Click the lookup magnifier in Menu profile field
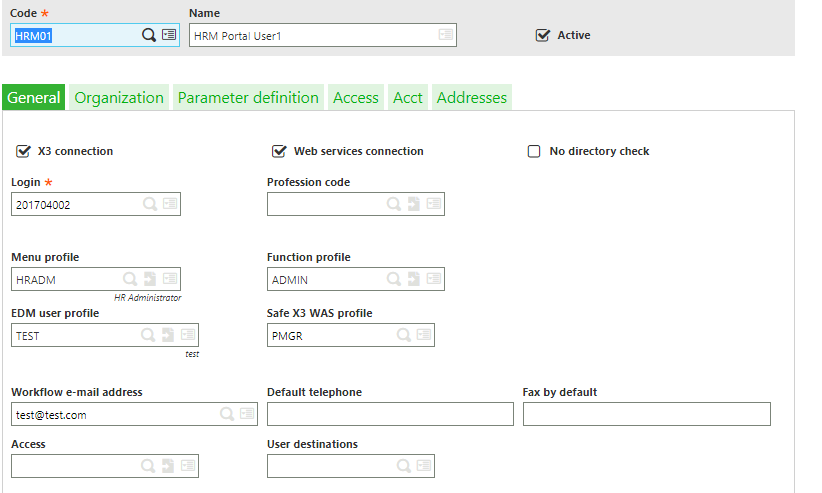Image resolution: width=822 pixels, height=493 pixels. pos(130,278)
